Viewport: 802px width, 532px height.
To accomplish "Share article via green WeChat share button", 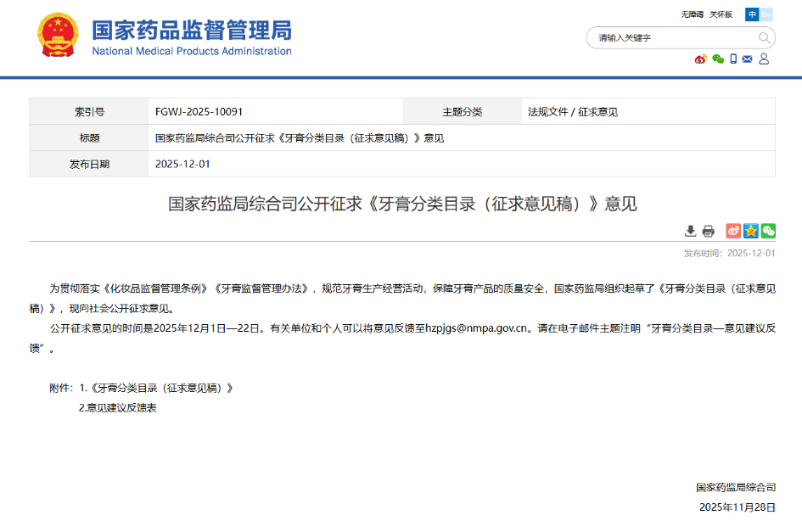I will pyautogui.click(x=768, y=231).
